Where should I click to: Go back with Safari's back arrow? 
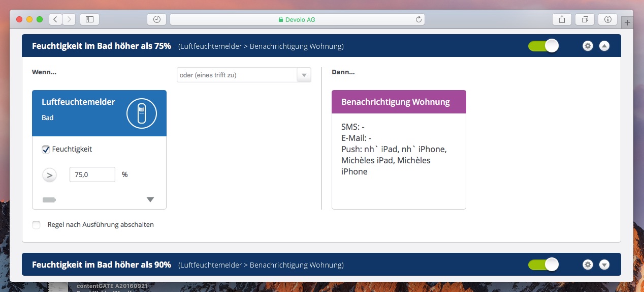click(x=55, y=19)
